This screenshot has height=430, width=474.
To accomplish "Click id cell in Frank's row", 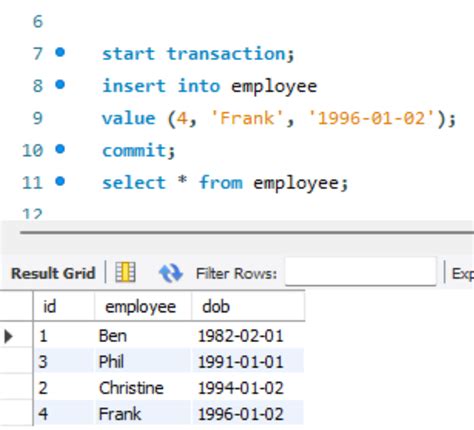I will point(64,414).
